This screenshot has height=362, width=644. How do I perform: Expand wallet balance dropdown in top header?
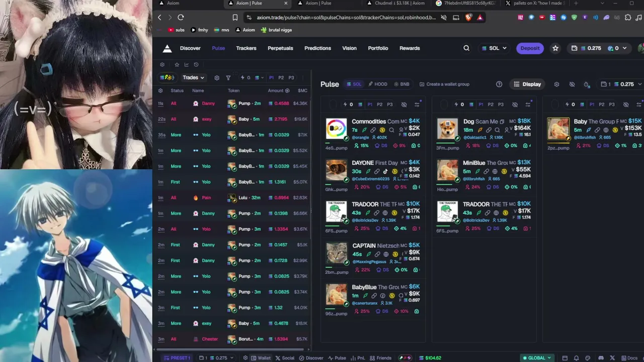tap(599, 48)
